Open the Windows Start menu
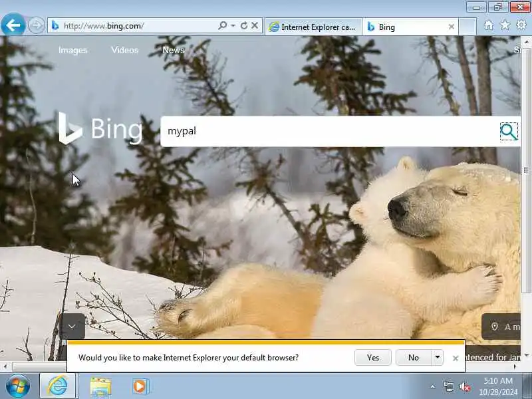532x399 pixels. pyautogui.click(x=18, y=386)
